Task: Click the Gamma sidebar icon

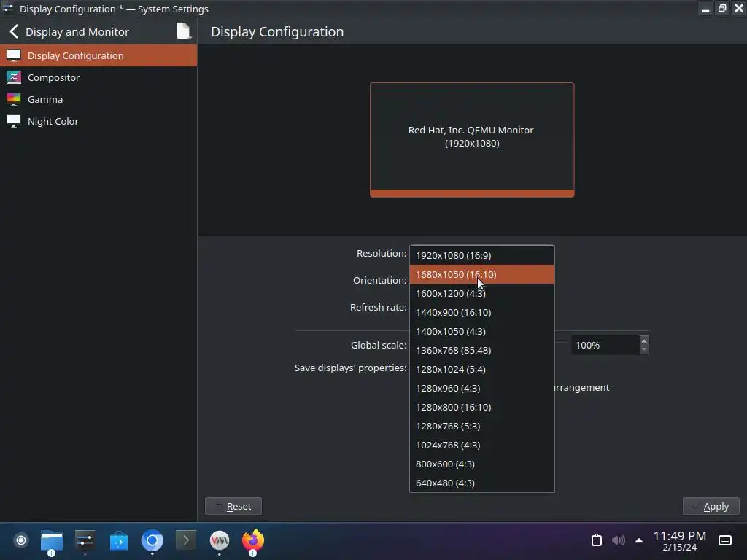Action: pyautogui.click(x=14, y=99)
